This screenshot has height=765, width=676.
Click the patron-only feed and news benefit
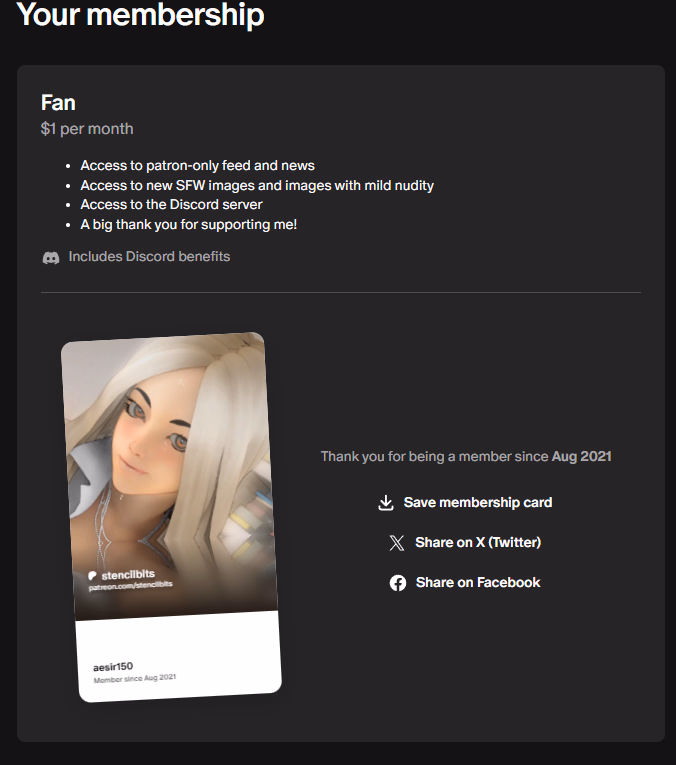point(198,165)
